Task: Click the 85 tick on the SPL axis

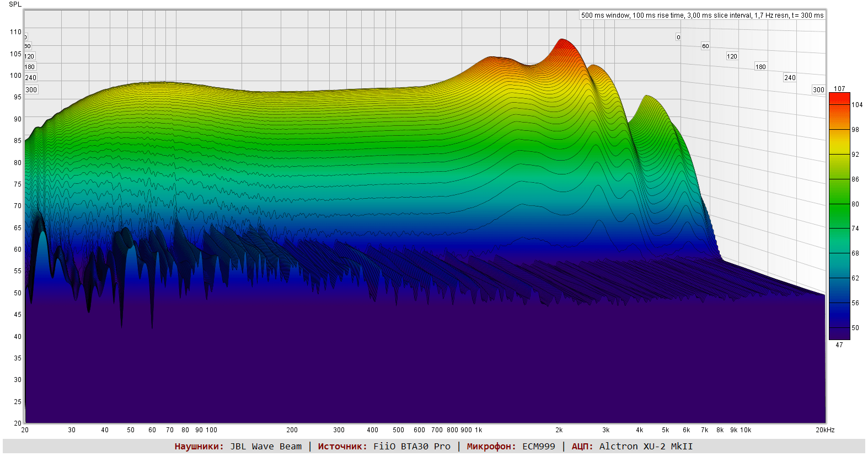Action: click(x=18, y=141)
